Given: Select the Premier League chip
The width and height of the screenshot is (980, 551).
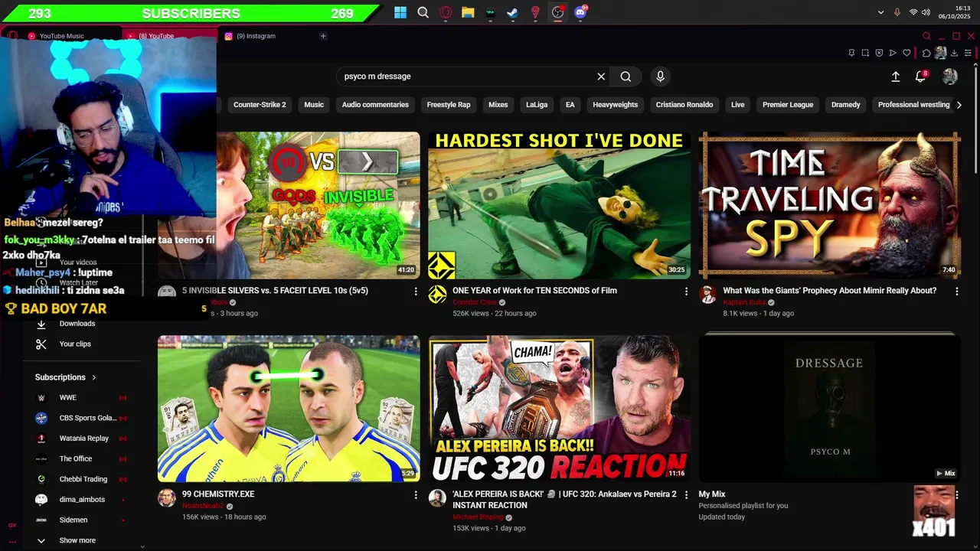Looking at the screenshot, I should [788, 105].
